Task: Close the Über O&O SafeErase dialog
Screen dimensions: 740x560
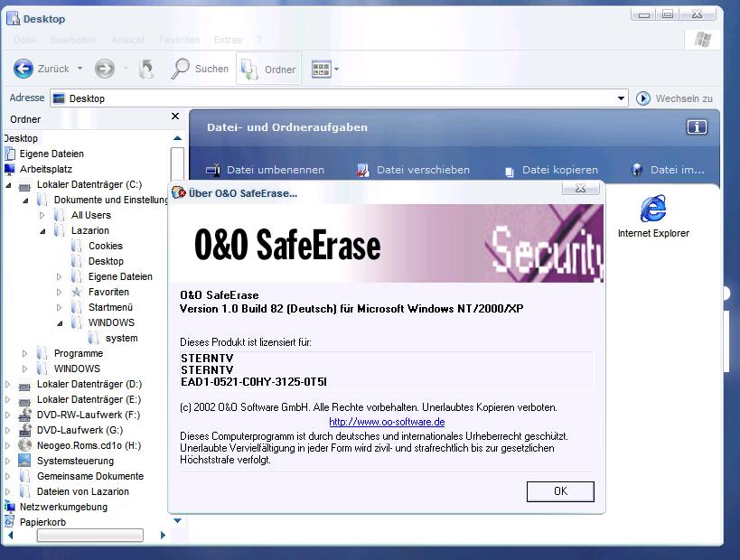Action: 580,189
